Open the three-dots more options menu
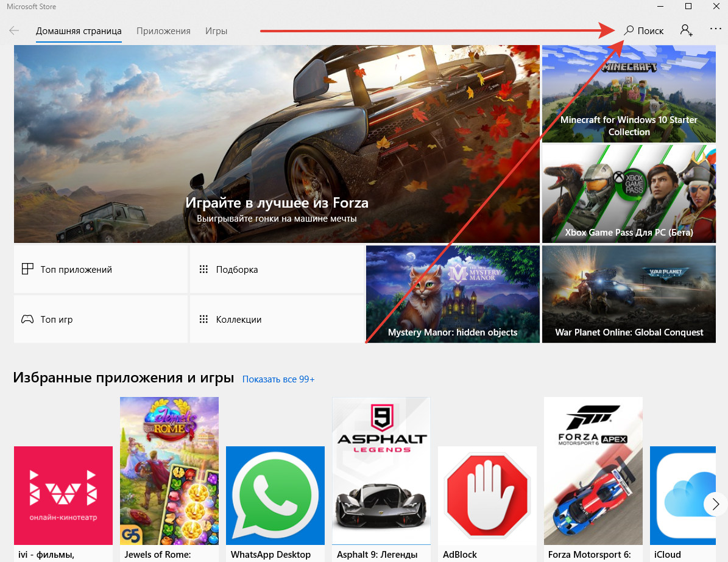The image size is (728, 562). (x=715, y=29)
